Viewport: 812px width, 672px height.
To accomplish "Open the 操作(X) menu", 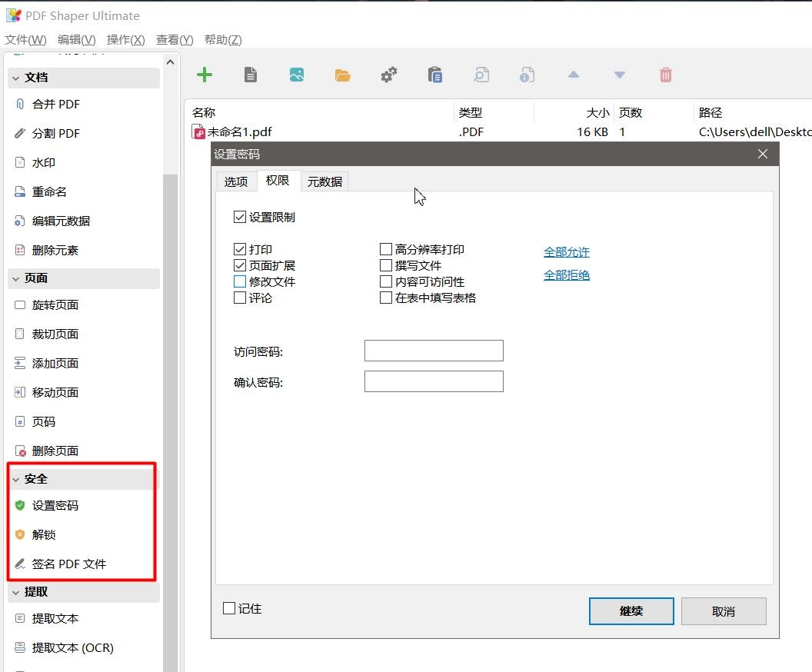I will [126, 40].
